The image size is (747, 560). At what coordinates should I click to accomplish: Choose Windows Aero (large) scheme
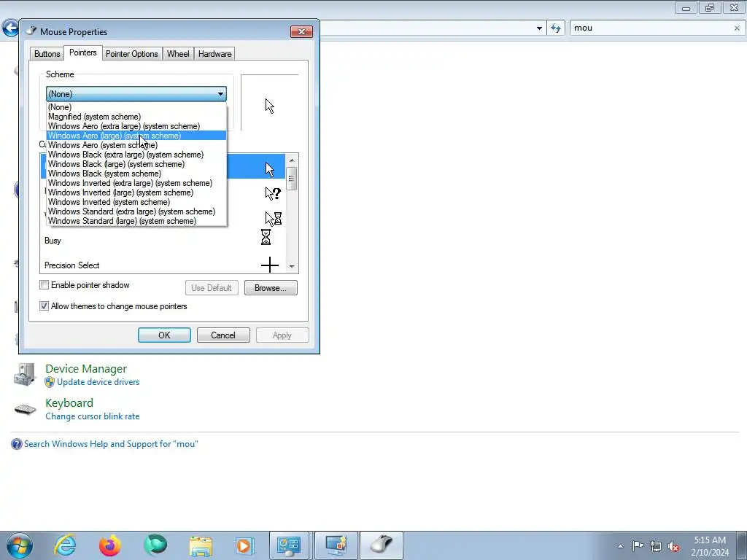[136, 136]
